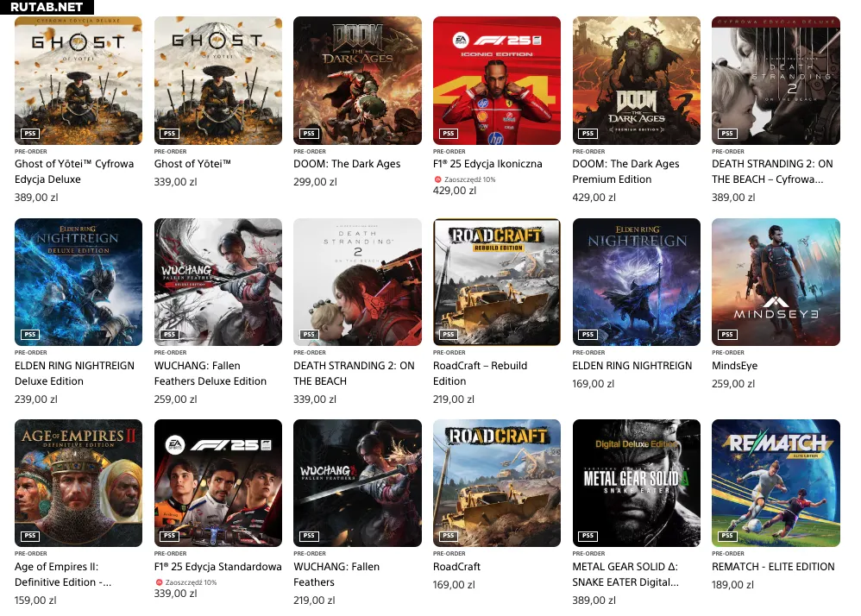Click the PS5 badge on Metal Gear Solid cover

click(x=588, y=535)
